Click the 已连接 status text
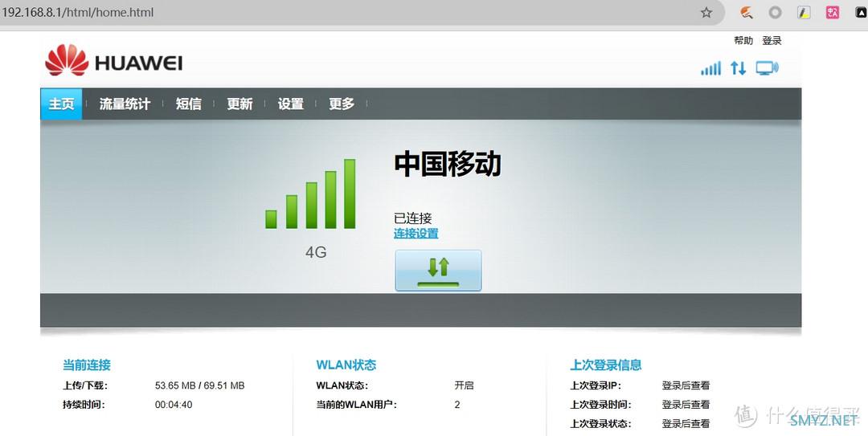The image size is (868, 436). click(x=412, y=218)
